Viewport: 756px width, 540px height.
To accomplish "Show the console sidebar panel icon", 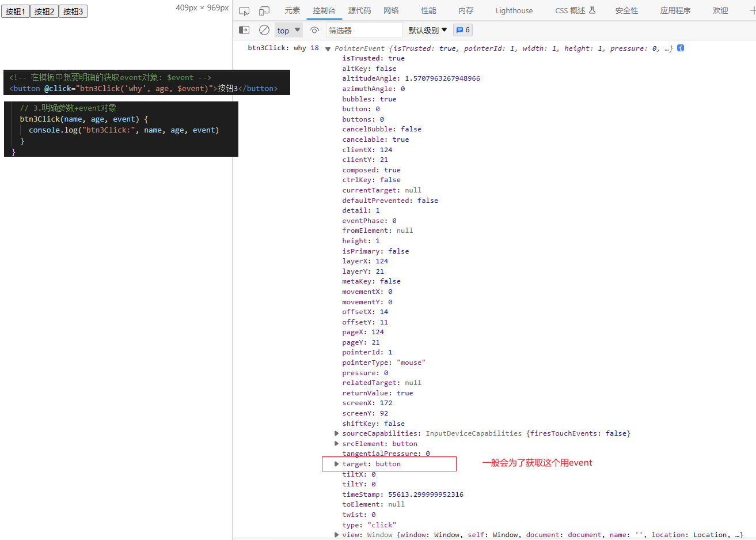I will (244, 30).
